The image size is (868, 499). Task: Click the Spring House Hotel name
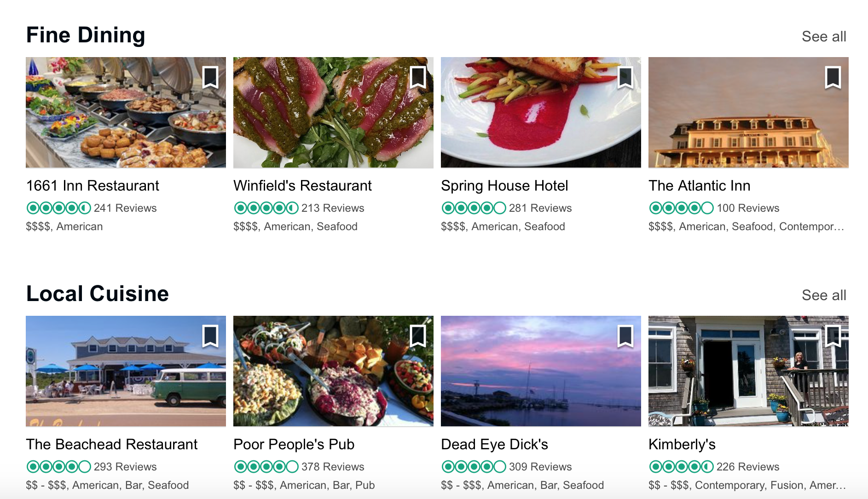pyautogui.click(x=504, y=186)
